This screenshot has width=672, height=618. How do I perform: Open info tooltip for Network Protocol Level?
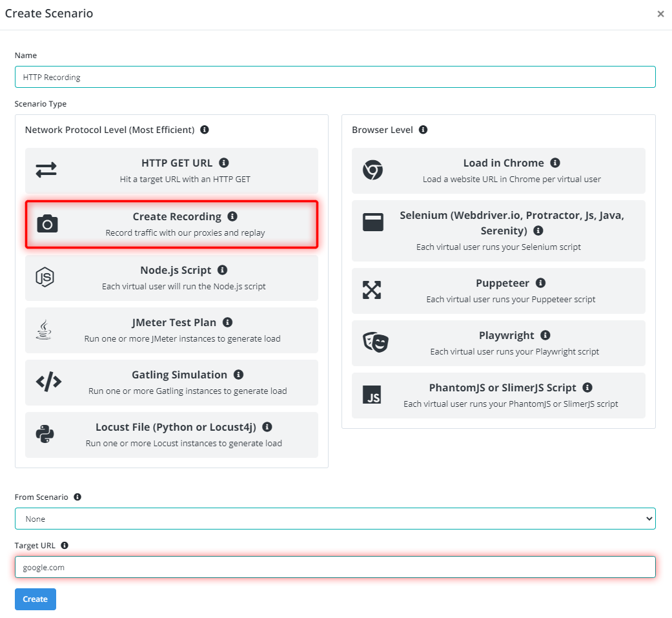click(x=205, y=130)
